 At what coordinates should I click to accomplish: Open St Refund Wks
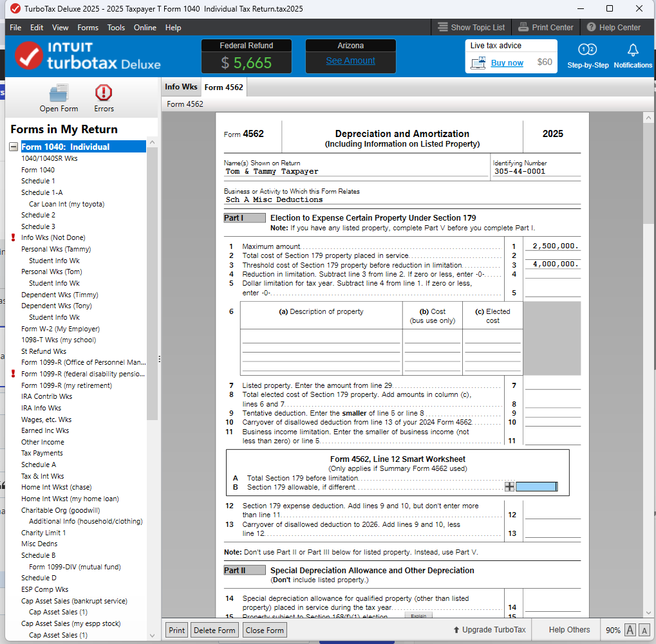point(44,352)
